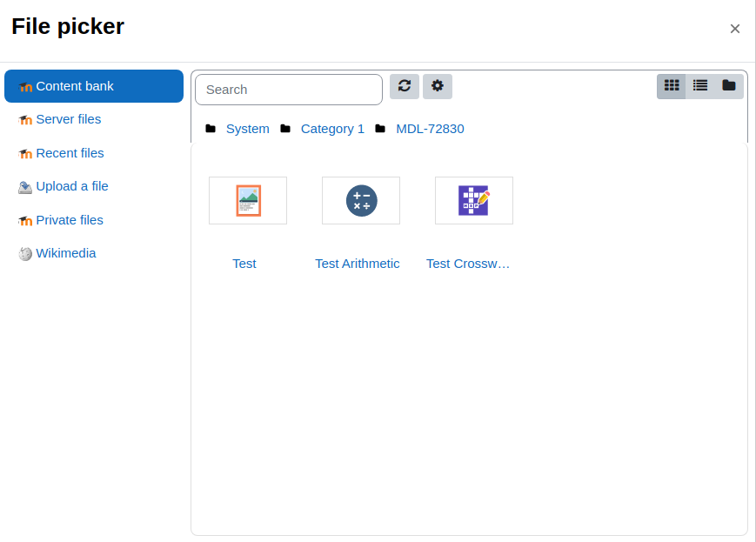756x542 pixels.
Task: Switch to folder tree view
Action: pos(728,86)
